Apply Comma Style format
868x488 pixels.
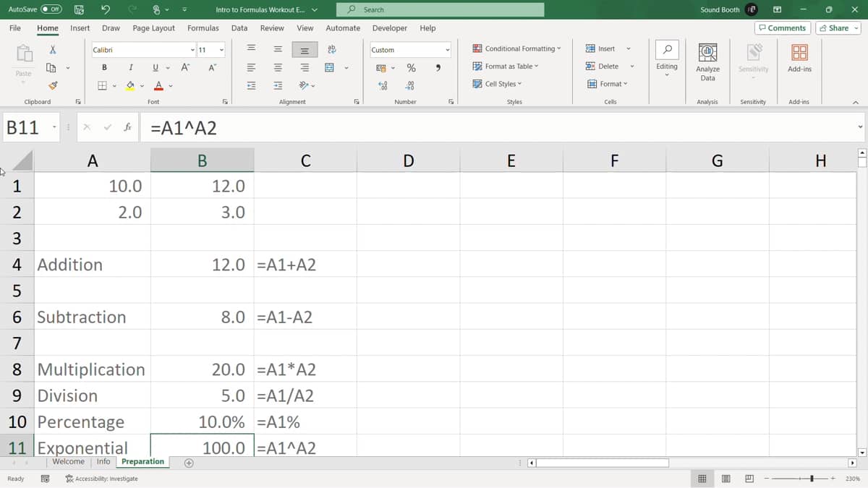(438, 68)
